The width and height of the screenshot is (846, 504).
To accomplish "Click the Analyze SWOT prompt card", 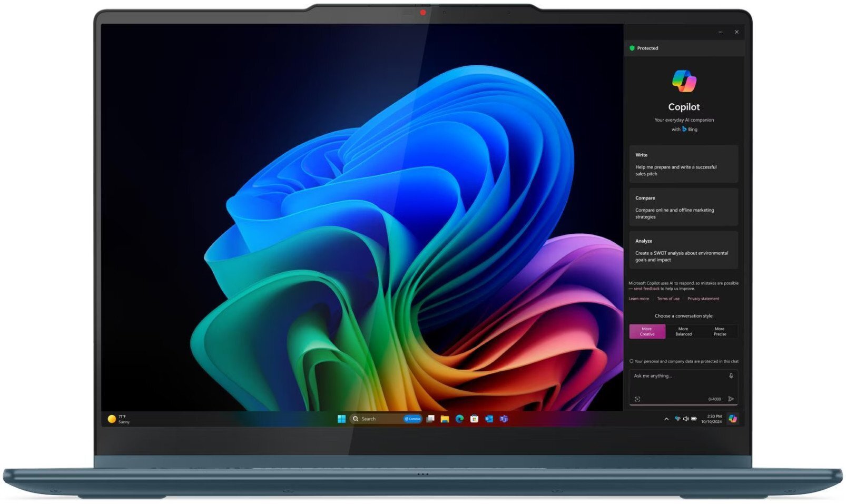I will (683, 249).
